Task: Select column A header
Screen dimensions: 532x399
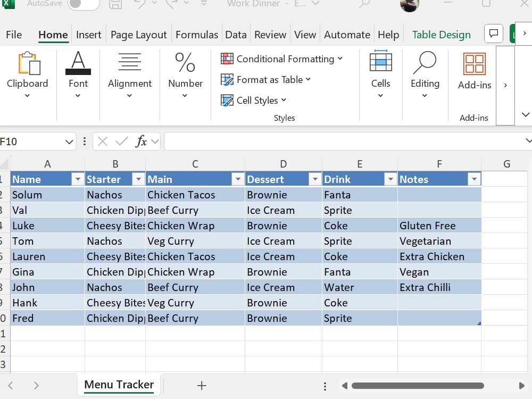Action: (x=47, y=164)
